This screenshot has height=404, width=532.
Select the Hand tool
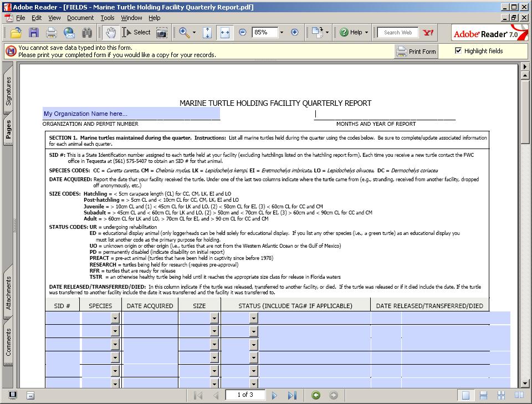click(x=111, y=32)
